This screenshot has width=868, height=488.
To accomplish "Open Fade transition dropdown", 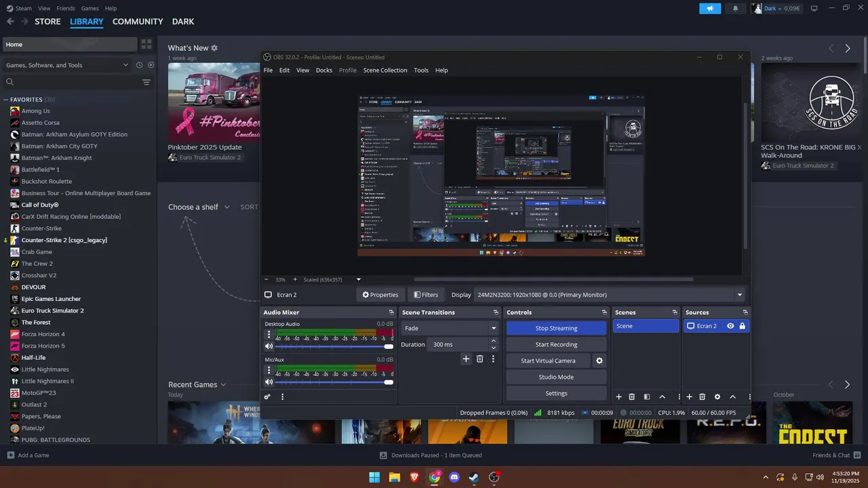I will pyautogui.click(x=450, y=328).
